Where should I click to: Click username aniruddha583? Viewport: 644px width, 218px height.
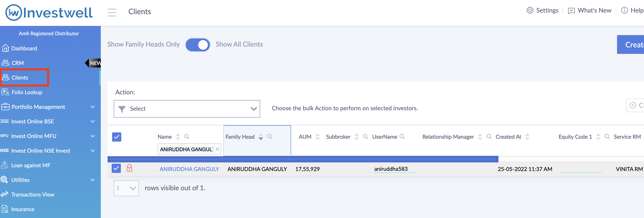tap(391, 169)
